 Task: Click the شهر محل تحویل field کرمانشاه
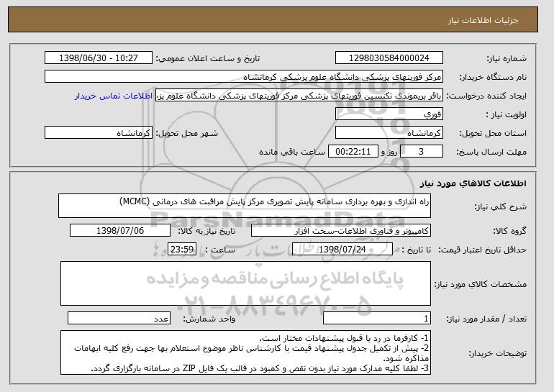coord(99,133)
